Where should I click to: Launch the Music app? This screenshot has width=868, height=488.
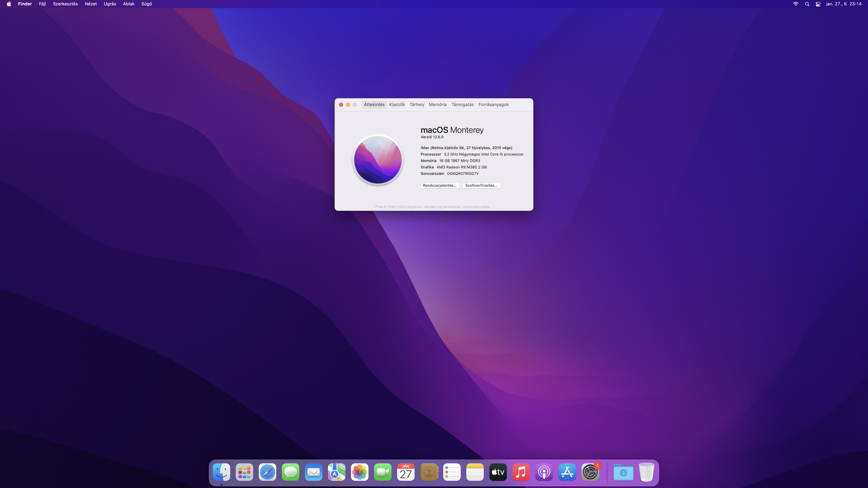[521, 472]
